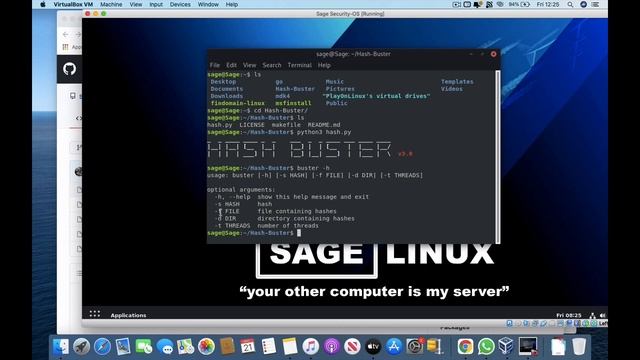Screen dimensions: 640x360
Task: Open the Window menu in the menu bar
Action: point(208,4)
